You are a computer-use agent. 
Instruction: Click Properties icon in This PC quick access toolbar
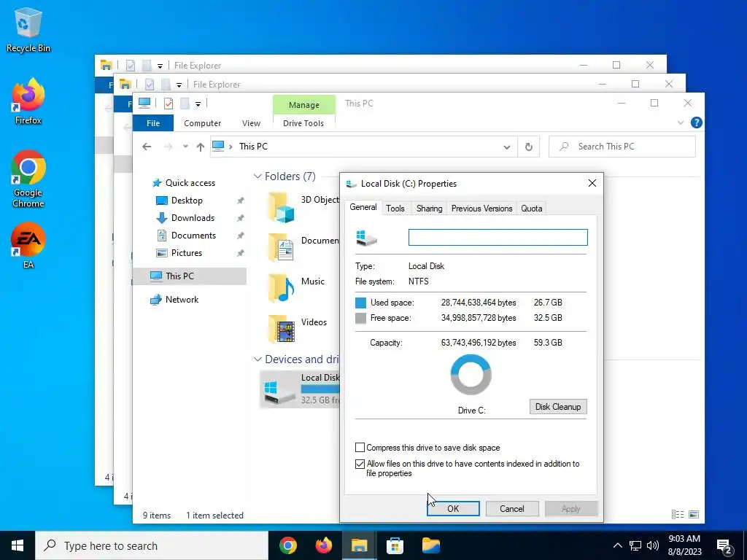tap(169, 104)
